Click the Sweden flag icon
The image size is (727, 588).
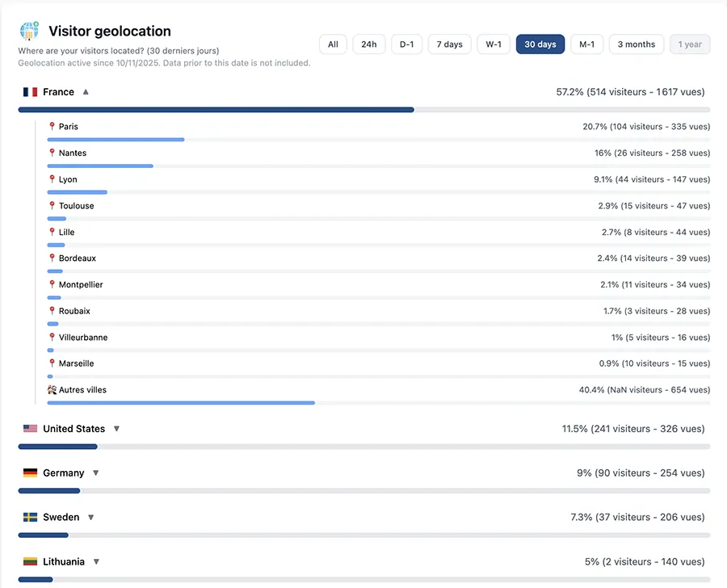31,518
